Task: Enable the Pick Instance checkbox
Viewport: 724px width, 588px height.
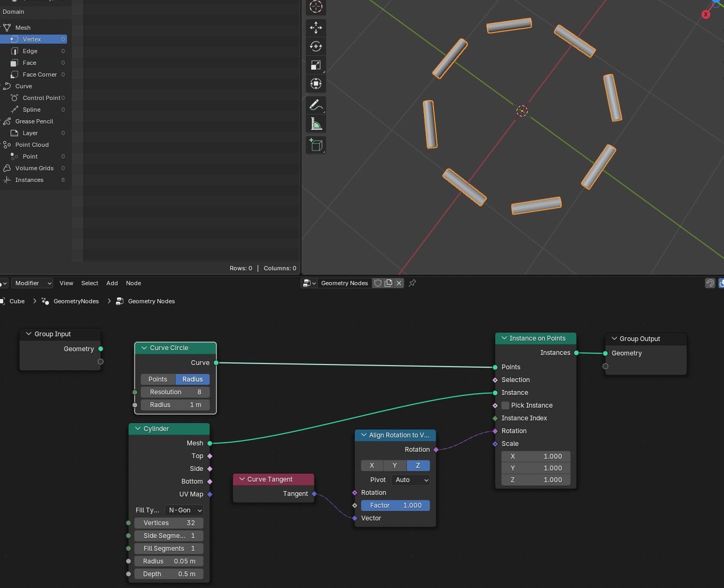Action: coord(505,405)
